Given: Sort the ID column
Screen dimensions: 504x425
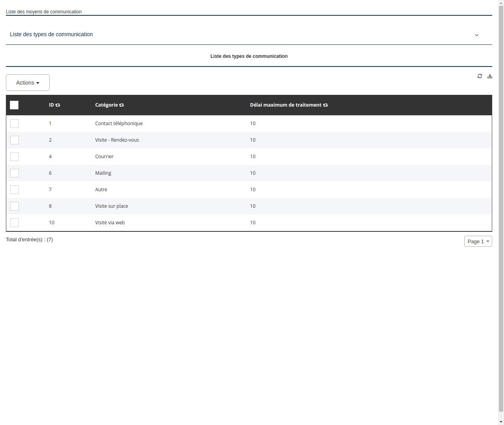Looking at the screenshot, I should [x=58, y=105].
